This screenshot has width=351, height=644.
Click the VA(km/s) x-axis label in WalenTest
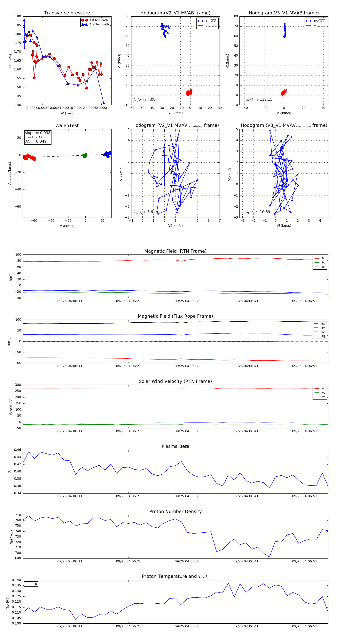[67, 226]
